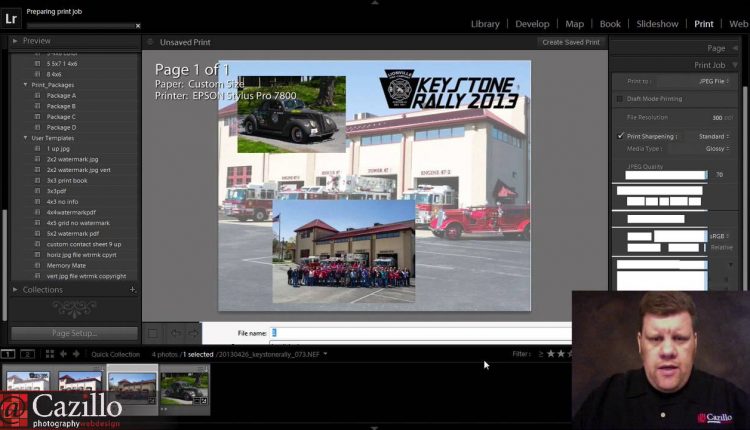The width and height of the screenshot is (750, 430).
Task: Select 2x2 watermark jpg vert template
Action: coord(78,170)
